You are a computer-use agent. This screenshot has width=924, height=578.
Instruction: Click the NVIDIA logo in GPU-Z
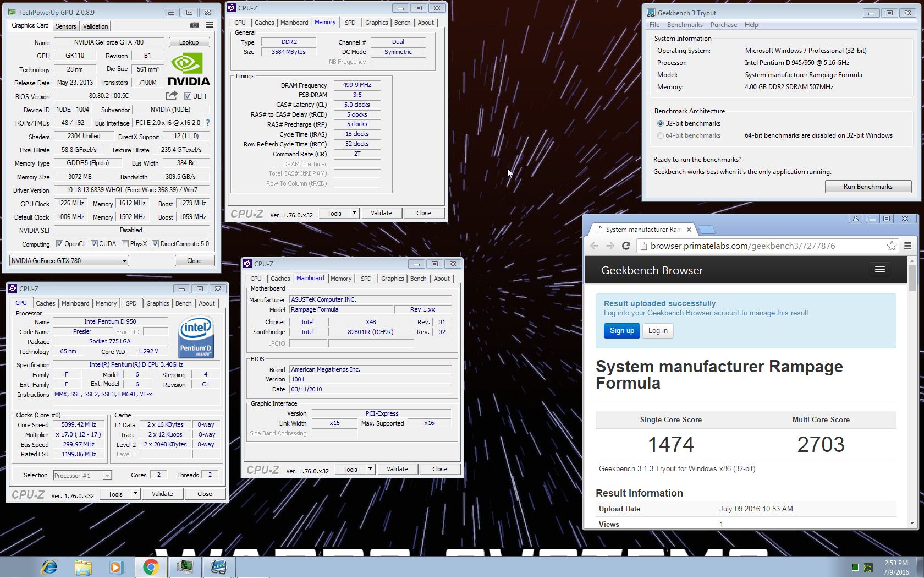pos(189,69)
